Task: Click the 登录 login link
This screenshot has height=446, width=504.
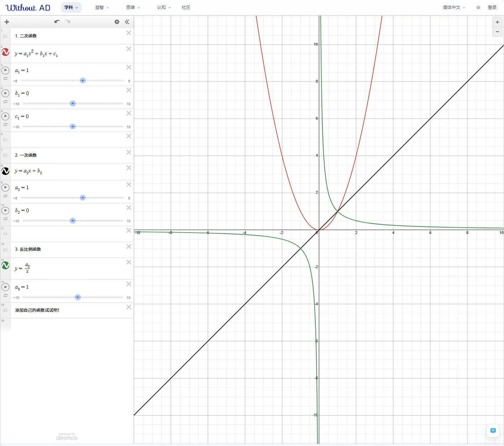Action: tap(492, 7)
